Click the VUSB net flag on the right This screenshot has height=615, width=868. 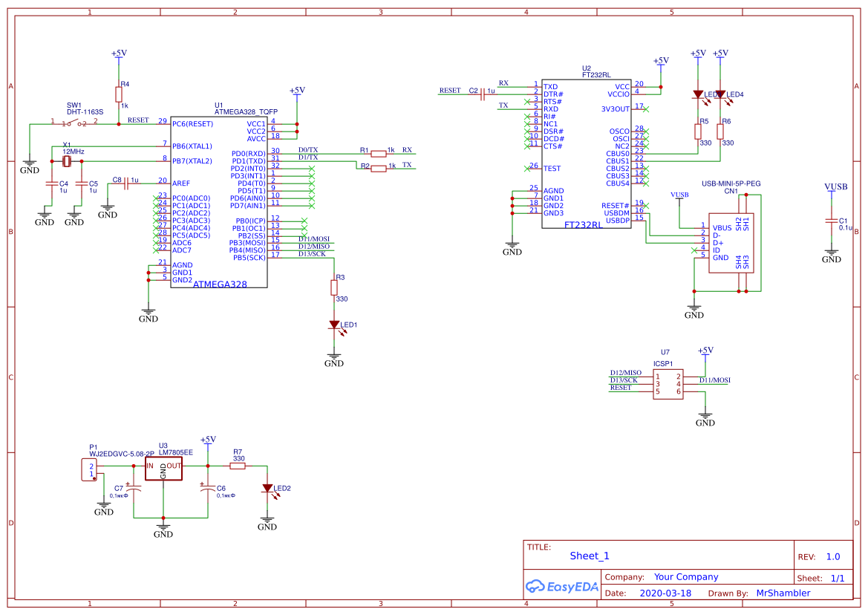(x=833, y=186)
